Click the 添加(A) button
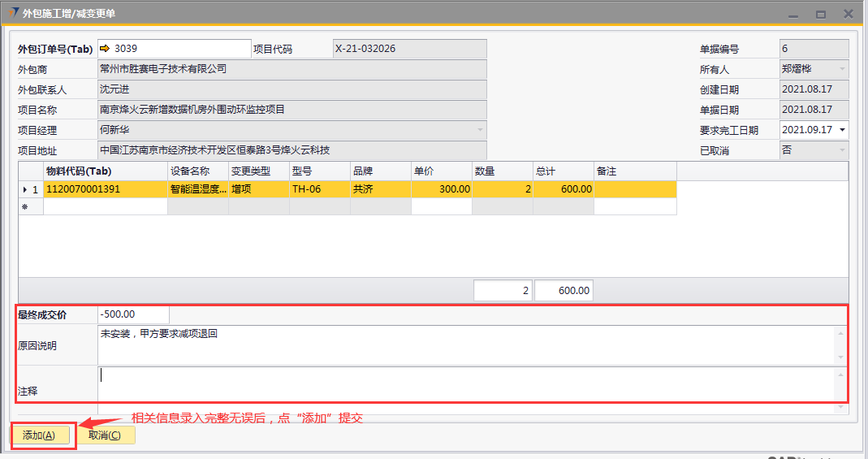The image size is (868, 459). pos(40,435)
